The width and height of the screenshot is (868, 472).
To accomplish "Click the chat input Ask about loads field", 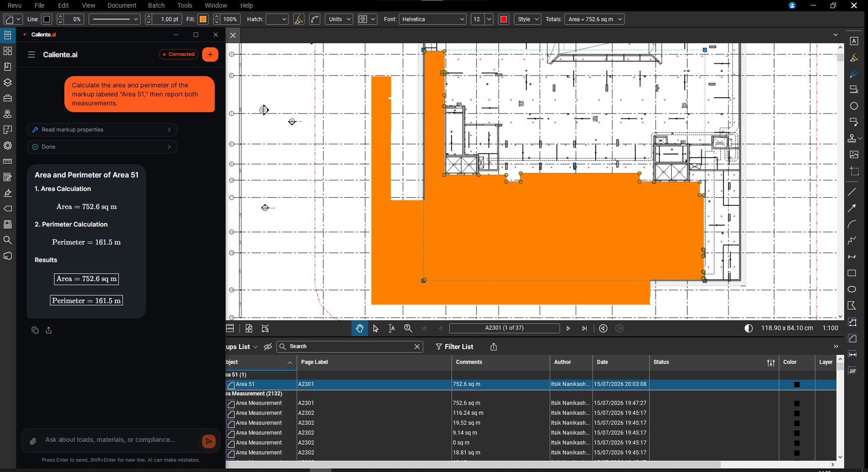I will [110, 440].
